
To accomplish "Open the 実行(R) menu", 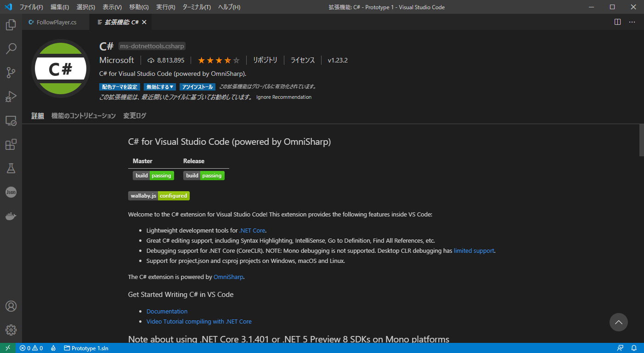I will 165,7.
